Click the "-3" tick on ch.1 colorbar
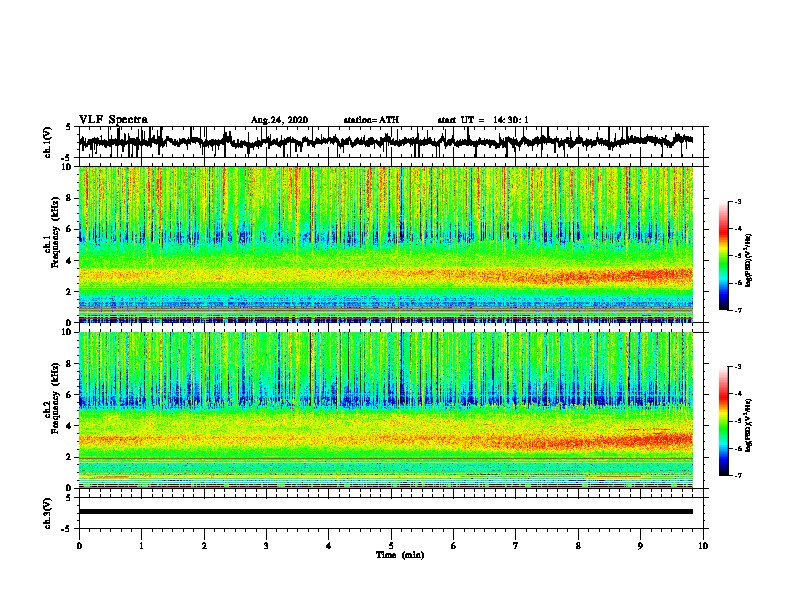 [x=738, y=201]
